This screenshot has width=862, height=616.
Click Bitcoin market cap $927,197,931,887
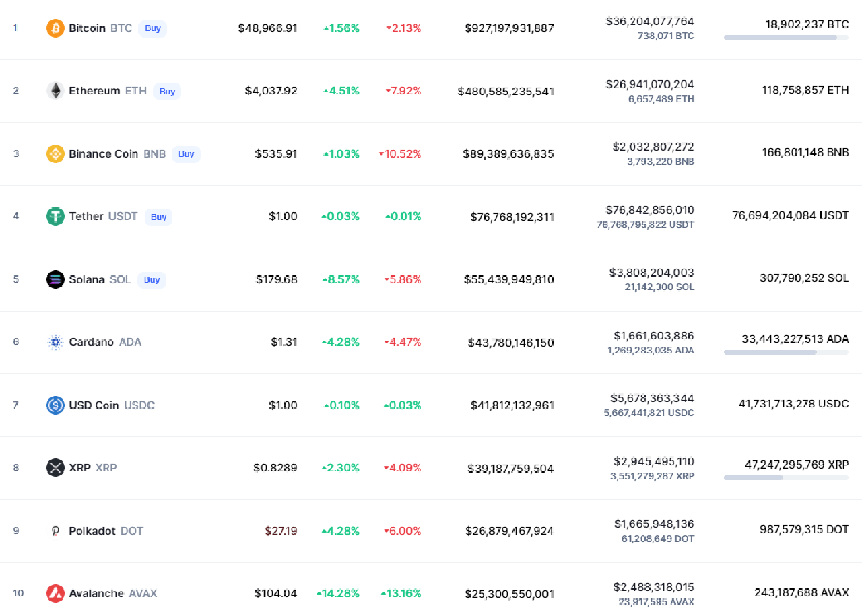pyautogui.click(x=509, y=28)
